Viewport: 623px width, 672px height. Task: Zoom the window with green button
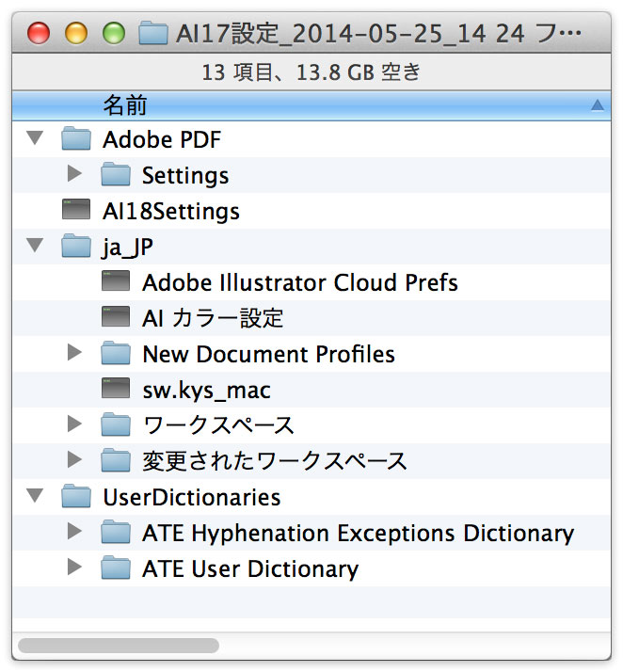(114, 33)
